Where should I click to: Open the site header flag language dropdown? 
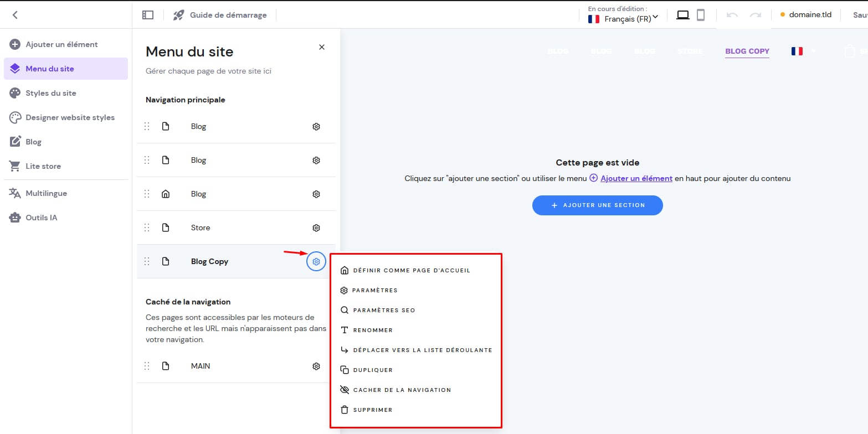(804, 51)
